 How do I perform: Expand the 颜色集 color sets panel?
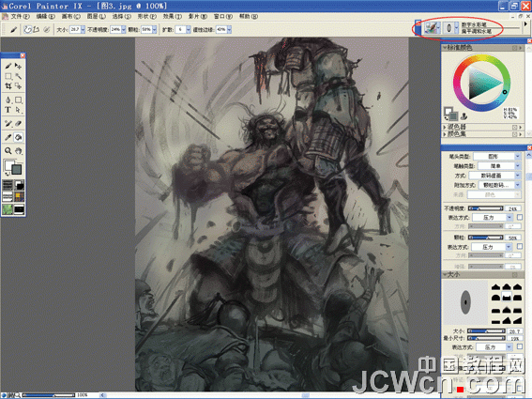[445, 134]
